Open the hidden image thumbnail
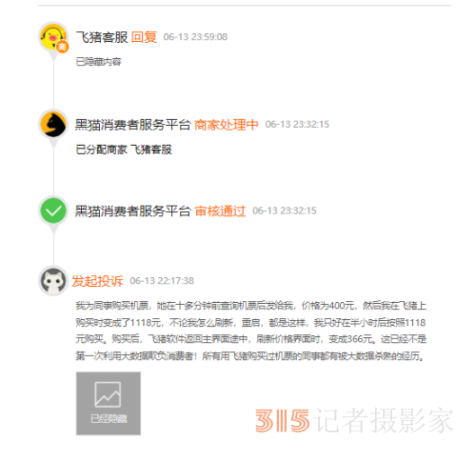The image size is (476, 463). click(x=109, y=403)
